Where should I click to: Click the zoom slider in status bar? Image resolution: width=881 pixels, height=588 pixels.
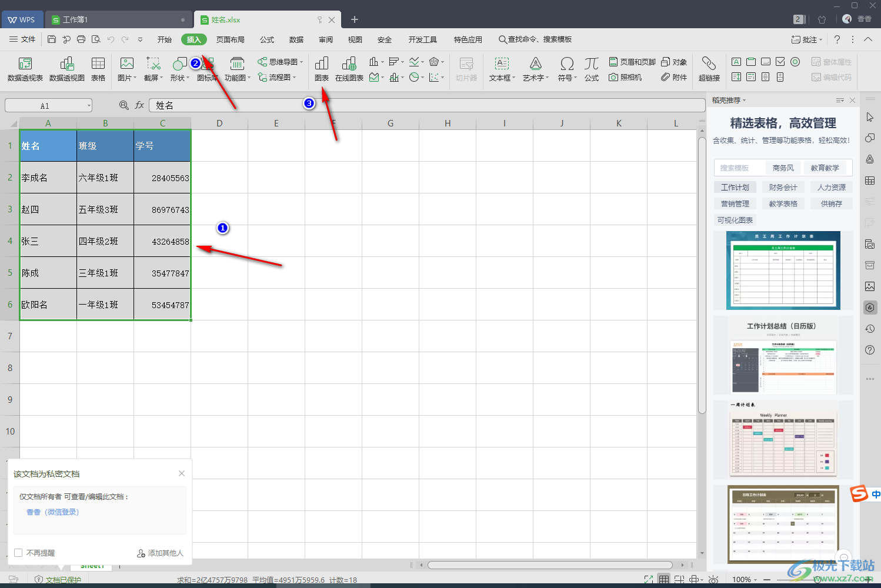click(817, 580)
